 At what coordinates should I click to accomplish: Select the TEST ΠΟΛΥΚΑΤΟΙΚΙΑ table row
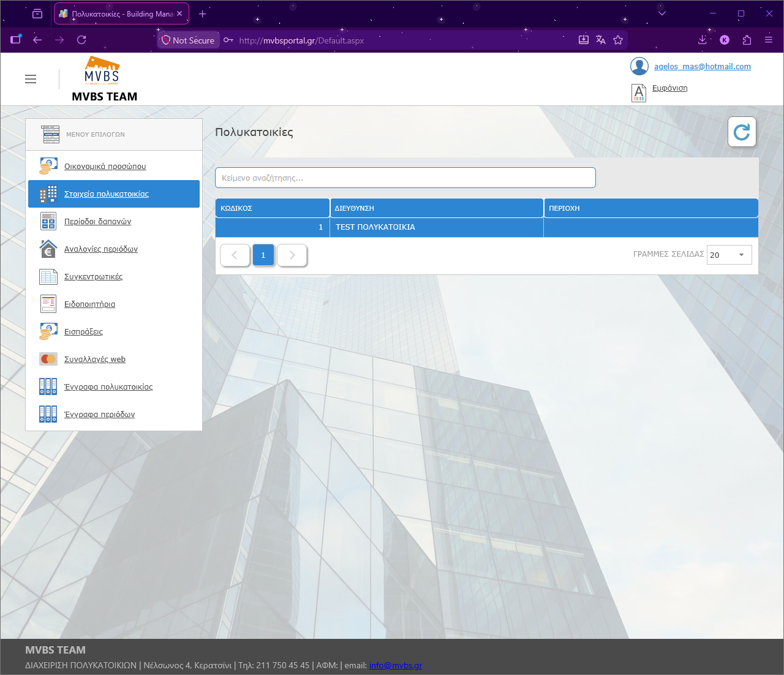tap(487, 227)
